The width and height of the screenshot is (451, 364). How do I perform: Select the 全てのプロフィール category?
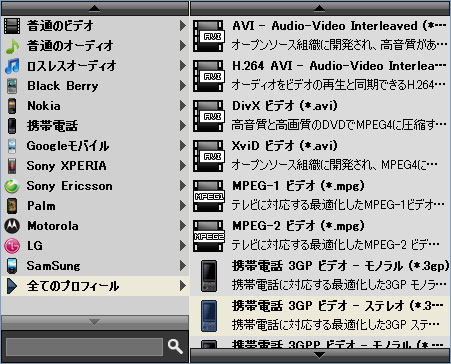[95, 286]
